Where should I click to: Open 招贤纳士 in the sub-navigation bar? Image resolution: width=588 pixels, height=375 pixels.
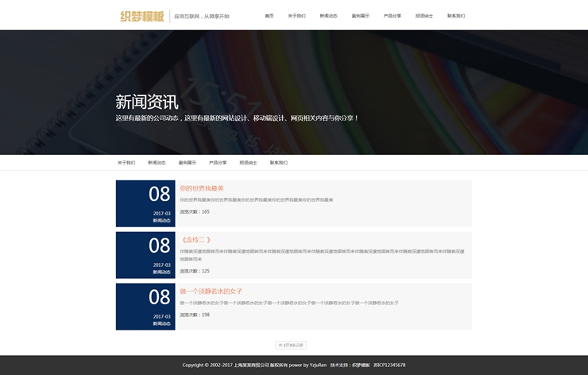tap(248, 163)
